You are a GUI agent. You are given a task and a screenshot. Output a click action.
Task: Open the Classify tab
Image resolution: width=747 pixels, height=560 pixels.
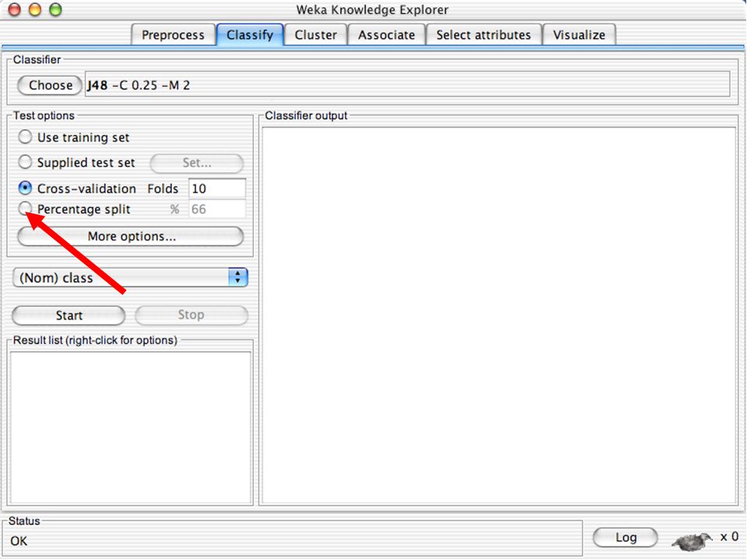[250, 35]
